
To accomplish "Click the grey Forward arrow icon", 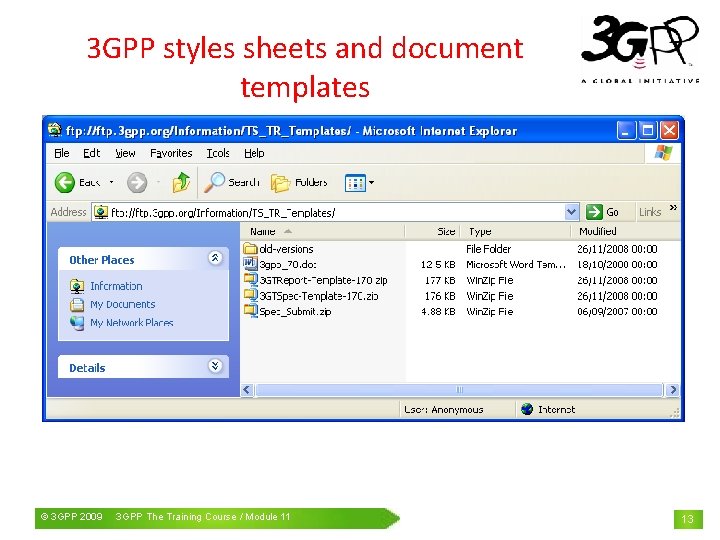I will click(137, 182).
